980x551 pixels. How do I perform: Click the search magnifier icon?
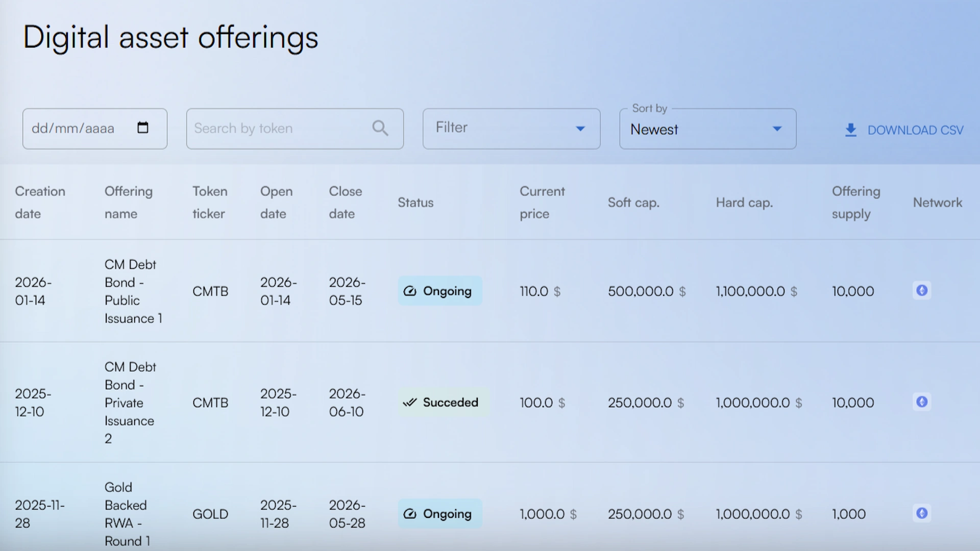click(x=380, y=128)
